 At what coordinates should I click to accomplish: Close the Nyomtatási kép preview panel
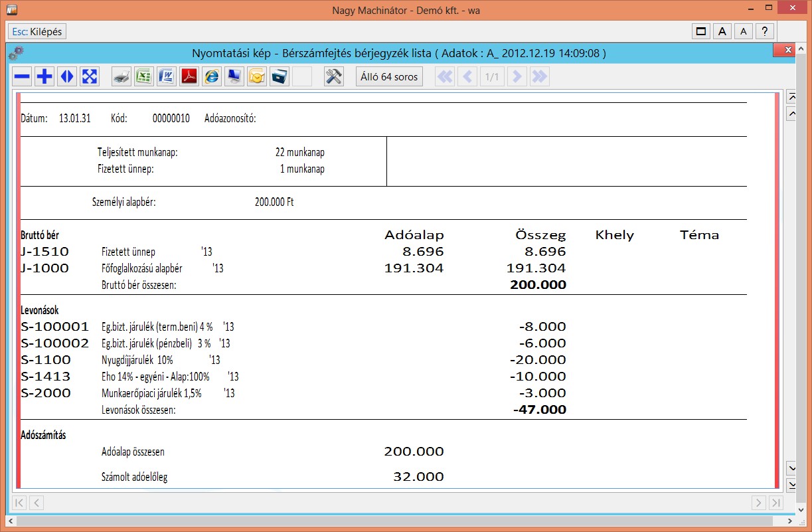[787, 50]
